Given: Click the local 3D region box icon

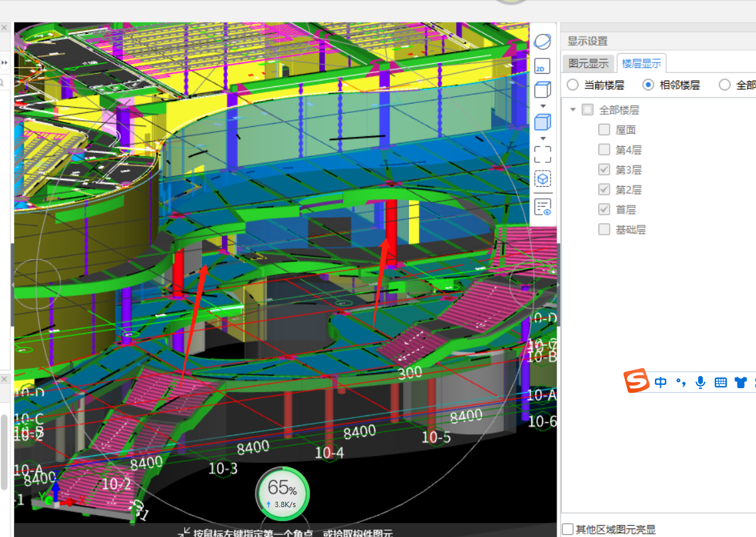Looking at the screenshot, I should click(x=543, y=179).
